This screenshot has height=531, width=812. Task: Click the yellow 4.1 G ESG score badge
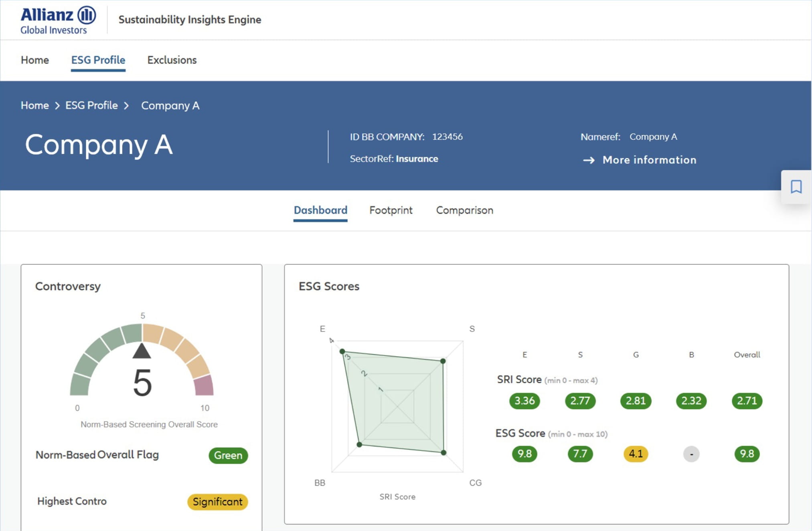coord(636,454)
